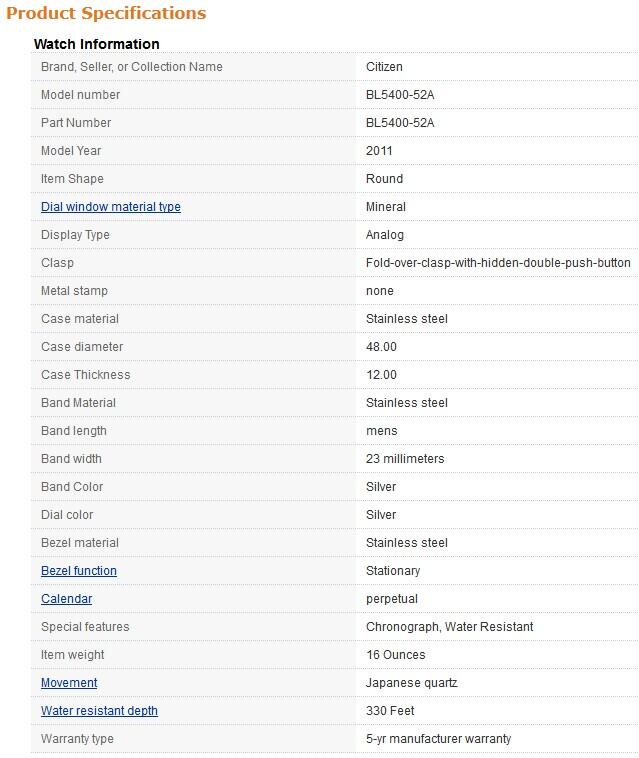The height and width of the screenshot is (758, 639).
Task: Open the Water resistant depth link
Action: pyautogui.click(x=99, y=711)
